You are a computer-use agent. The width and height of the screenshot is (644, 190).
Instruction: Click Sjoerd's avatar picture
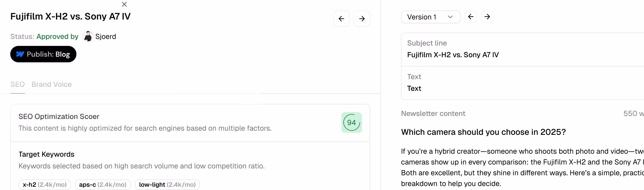(88, 36)
